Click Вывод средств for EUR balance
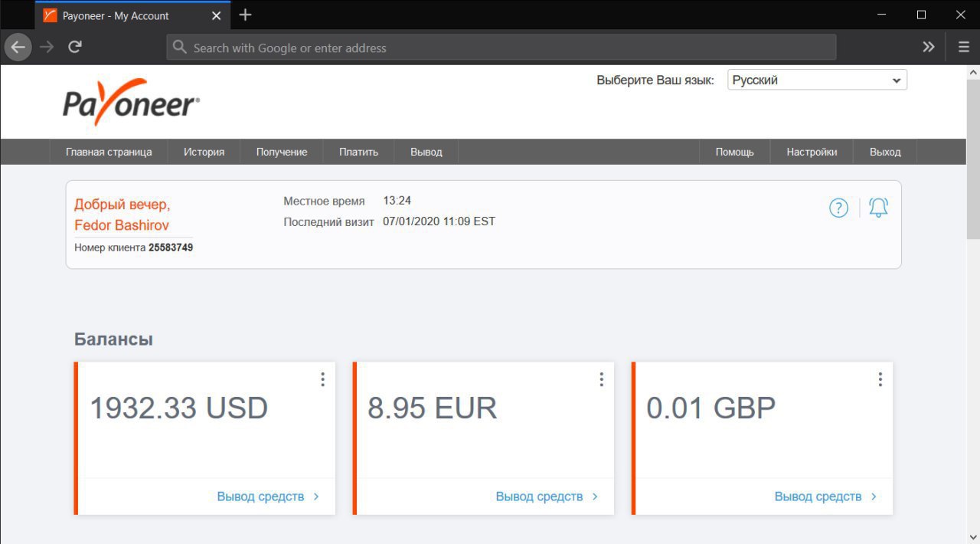Viewport: 980px width, 544px height. (547, 496)
